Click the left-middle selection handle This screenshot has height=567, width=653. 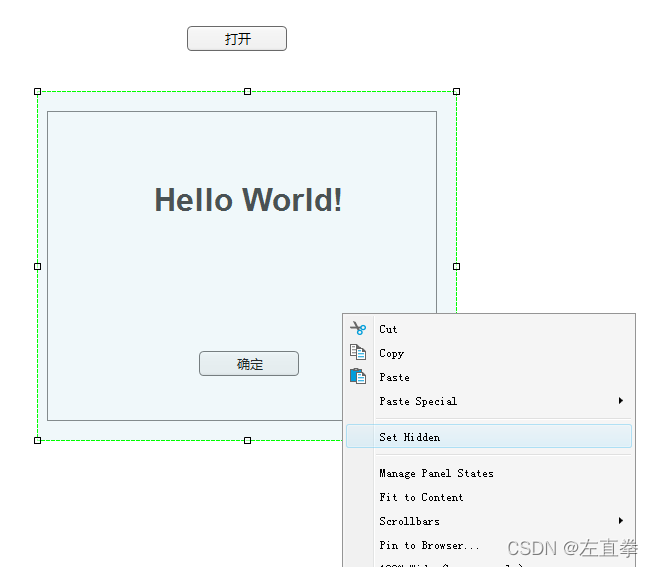(37, 267)
